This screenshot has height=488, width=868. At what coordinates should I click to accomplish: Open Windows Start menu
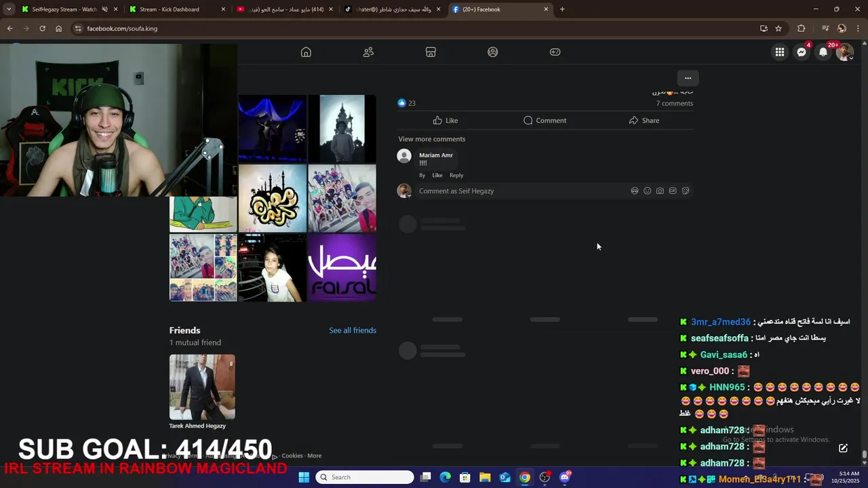tap(304, 477)
